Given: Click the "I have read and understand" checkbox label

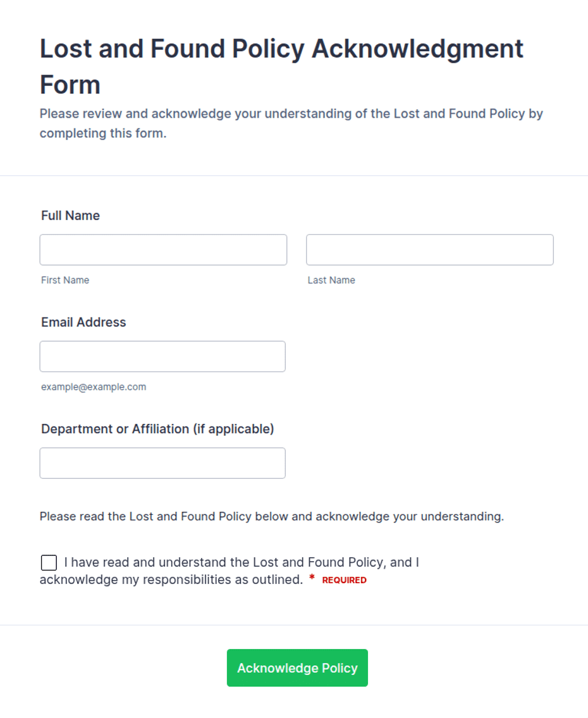Looking at the screenshot, I should [230, 571].
